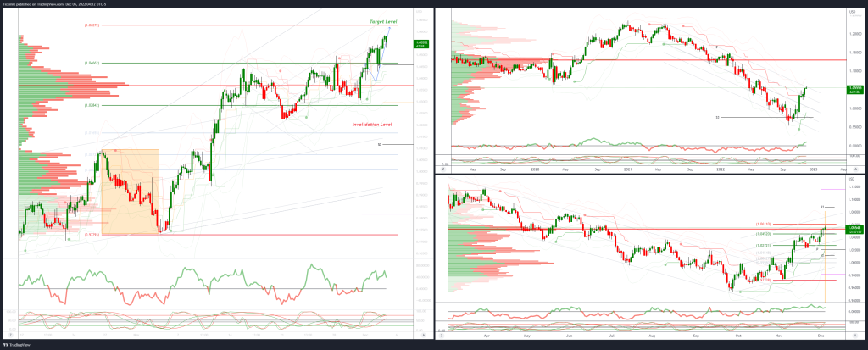Click the TradingView logo at bottom left

click(19, 344)
